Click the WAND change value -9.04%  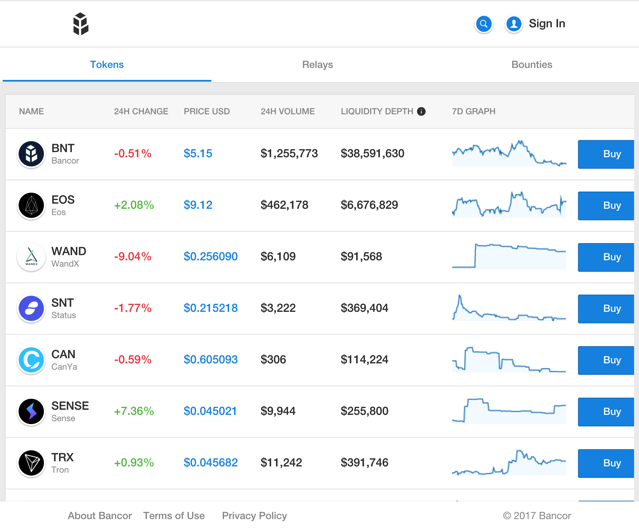[133, 257]
